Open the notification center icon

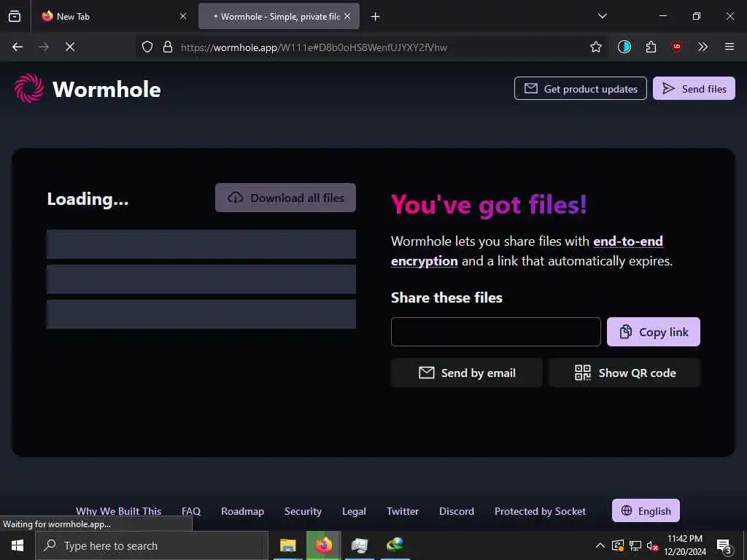(x=724, y=546)
